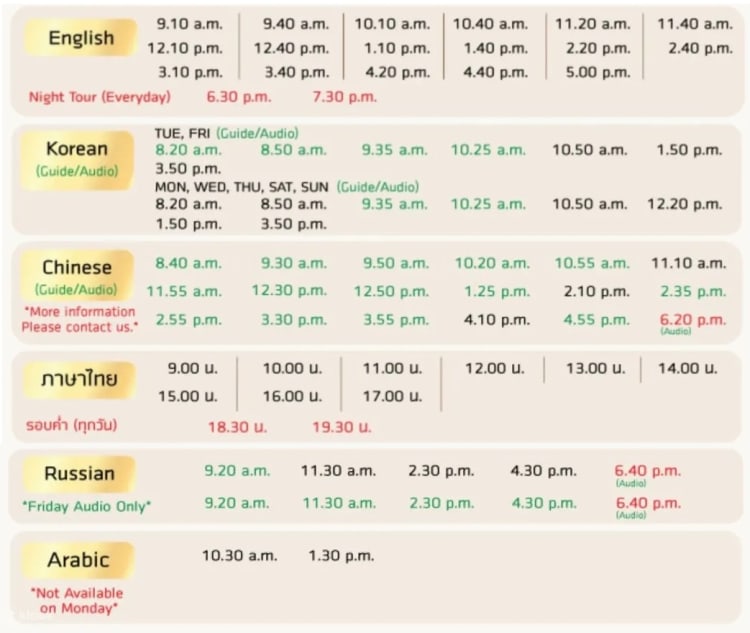
Task: Choose the Chinese language label
Action: click(77, 267)
